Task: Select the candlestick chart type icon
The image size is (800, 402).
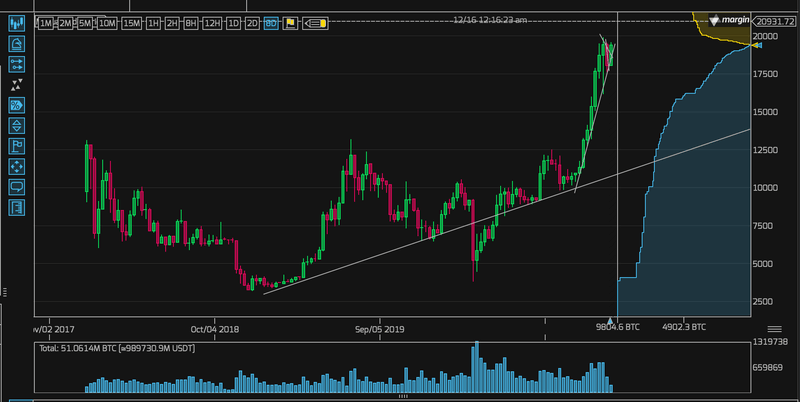Action: (x=16, y=23)
